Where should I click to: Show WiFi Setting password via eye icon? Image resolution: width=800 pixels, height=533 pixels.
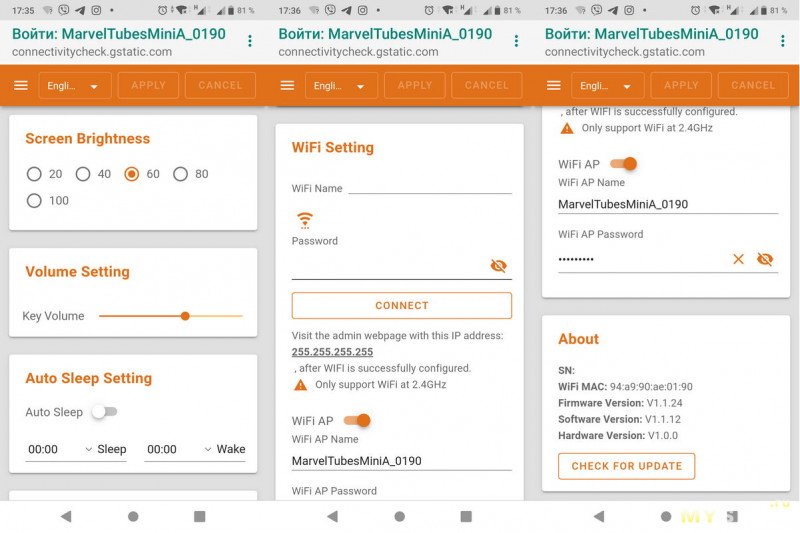coord(498,265)
